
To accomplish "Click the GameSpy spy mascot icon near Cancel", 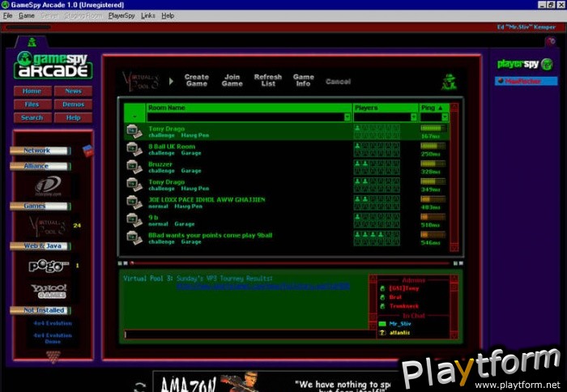I will (x=449, y=82).
